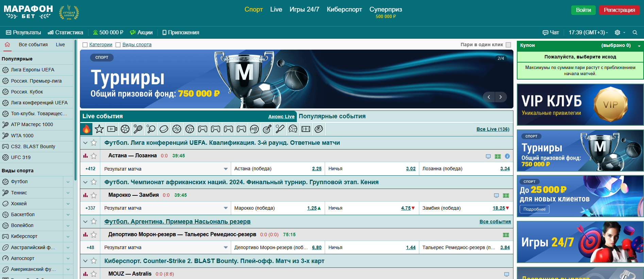Image resolution: width=644 pixels, height=279 pixels.
Task: Open Игры 24/7 in top navigation
Action: (x=304, y=10)
